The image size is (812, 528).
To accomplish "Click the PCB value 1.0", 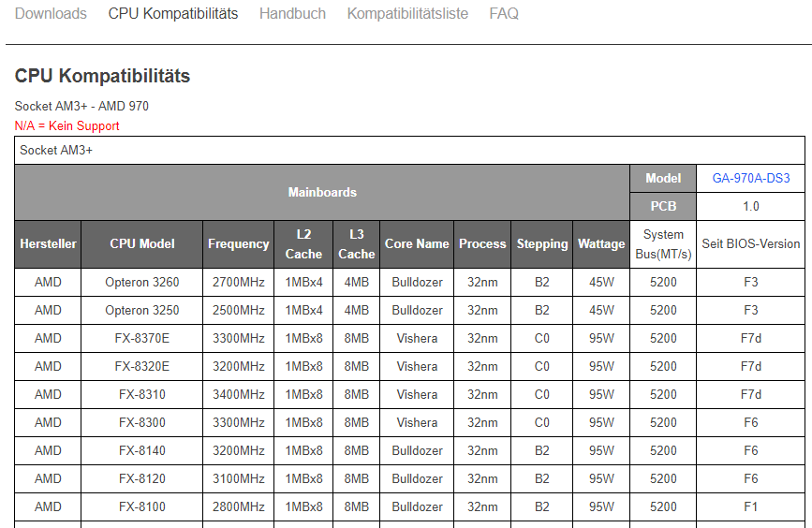I will point(751,206).
